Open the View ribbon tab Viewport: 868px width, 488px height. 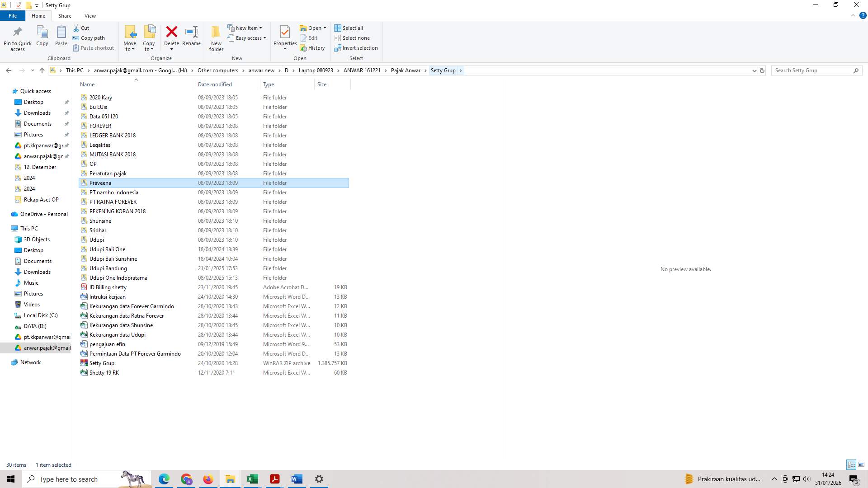coord(90,15)
